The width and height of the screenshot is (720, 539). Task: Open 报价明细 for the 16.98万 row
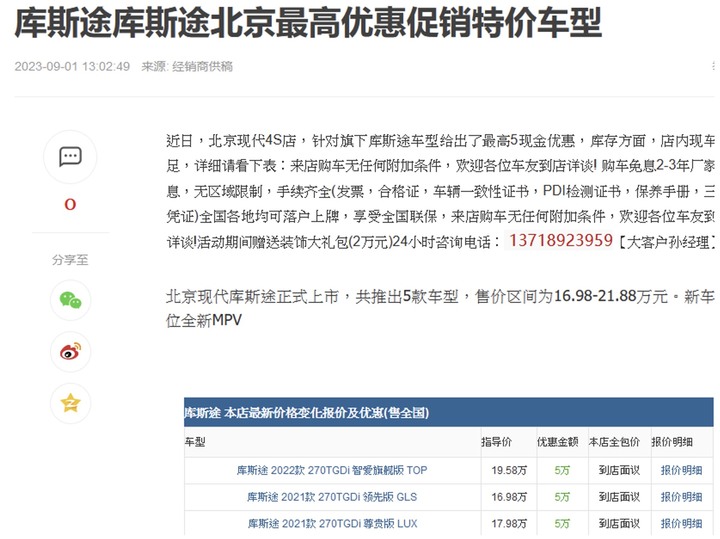(681, 497)
